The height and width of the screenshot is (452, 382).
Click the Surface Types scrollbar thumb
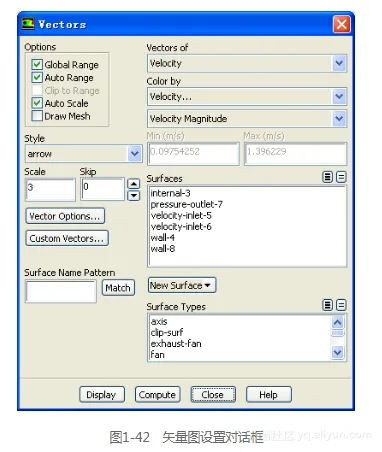(x=338, y=333)
